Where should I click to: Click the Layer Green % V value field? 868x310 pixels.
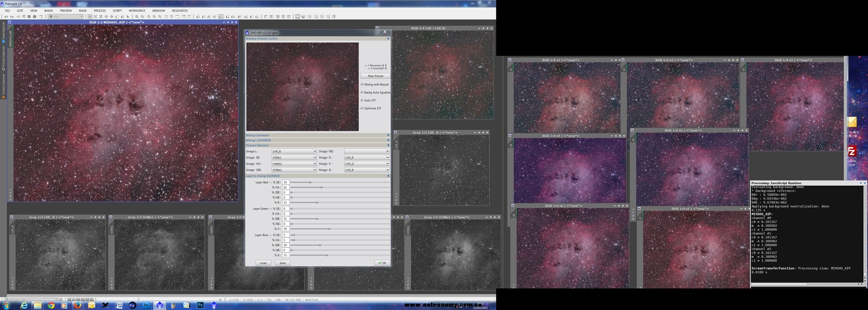click(286, 229)
